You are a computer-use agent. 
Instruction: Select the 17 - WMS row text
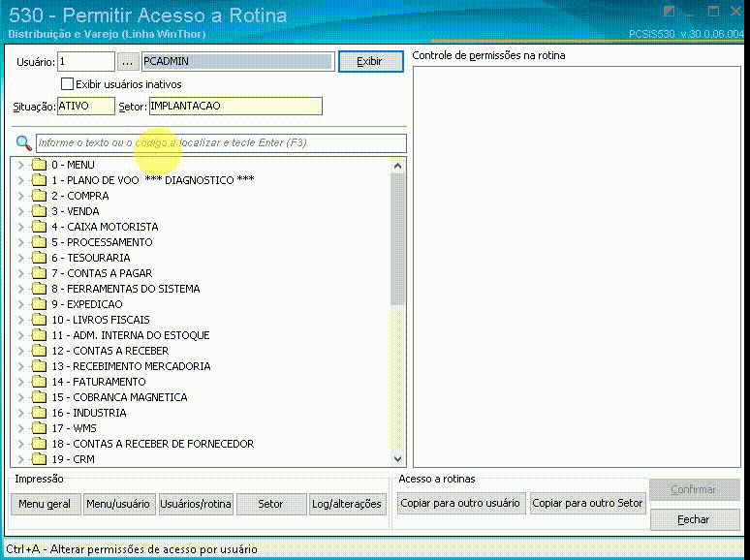point(75,428)
